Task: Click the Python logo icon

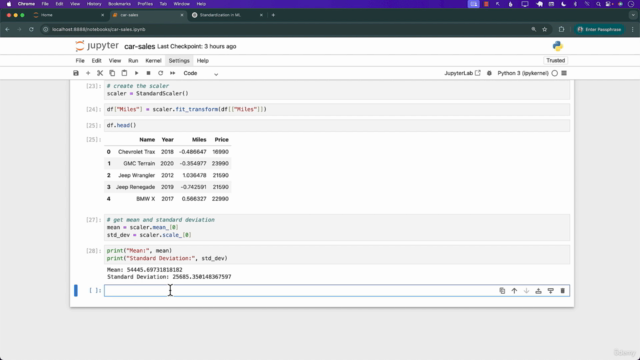Action: pos(558,46)
